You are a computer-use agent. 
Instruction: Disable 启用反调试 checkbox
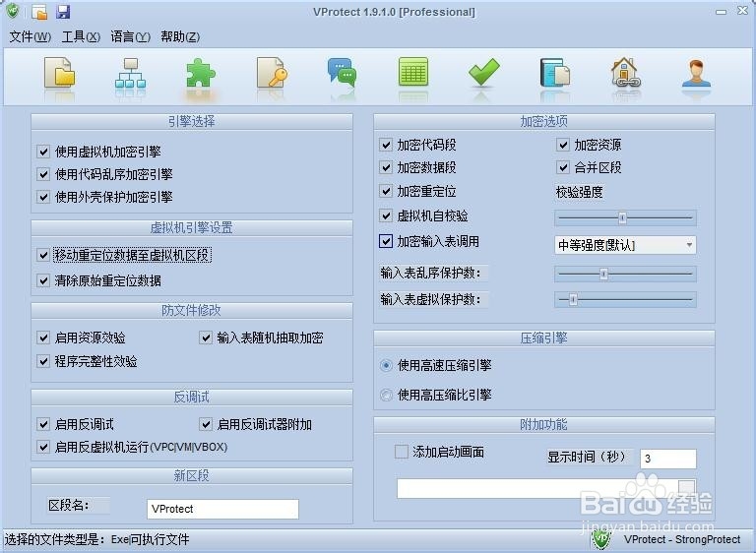pos(43,424)
